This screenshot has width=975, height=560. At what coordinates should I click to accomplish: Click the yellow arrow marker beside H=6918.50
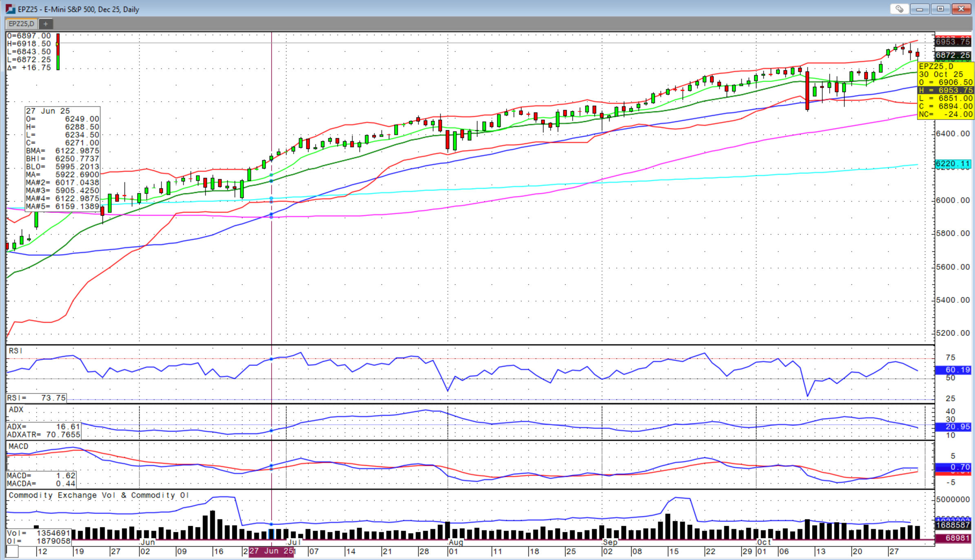click(57, 44)
